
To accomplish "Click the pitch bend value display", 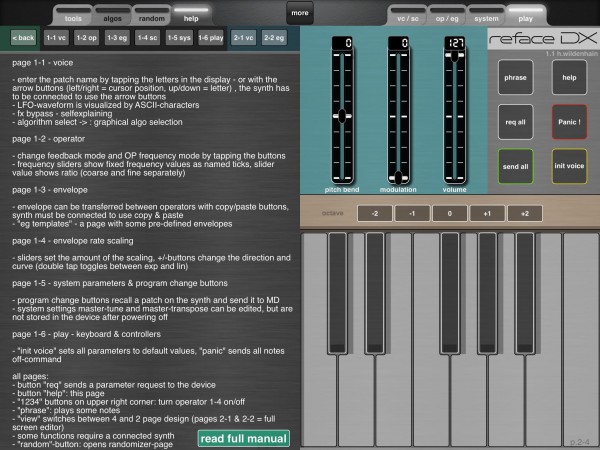I will [x=342, y=43].
